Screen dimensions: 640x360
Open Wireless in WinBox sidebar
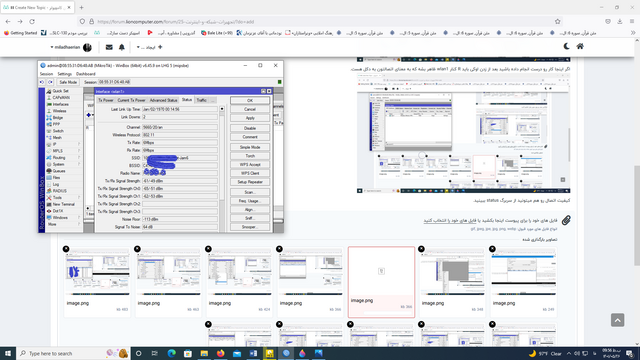(x=60, y=111)
